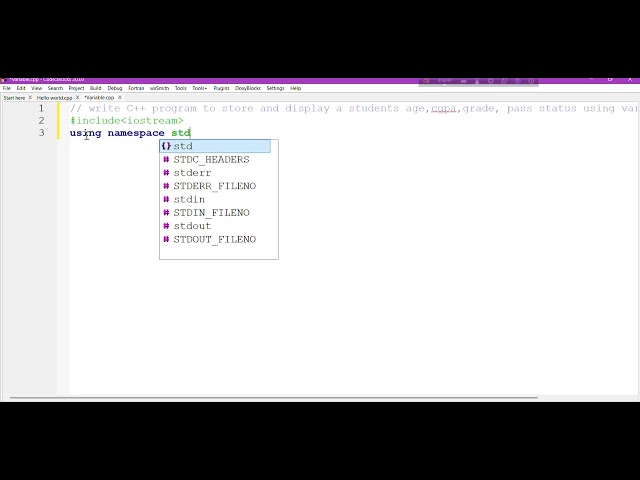
Task: Click line number 1 in the margin
Action: pyautogui.click(x=41, y=109)
